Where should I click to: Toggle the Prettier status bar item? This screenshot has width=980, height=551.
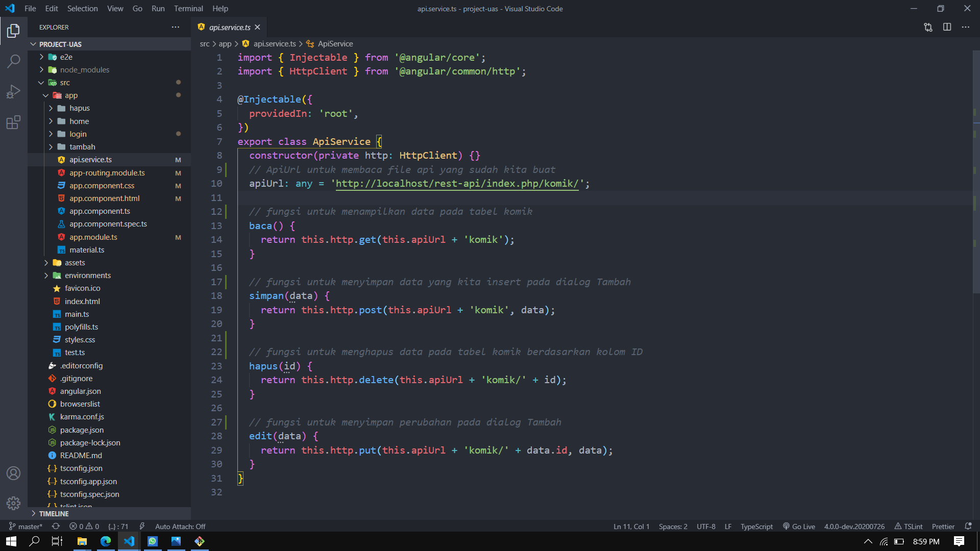tap(943, 526)
